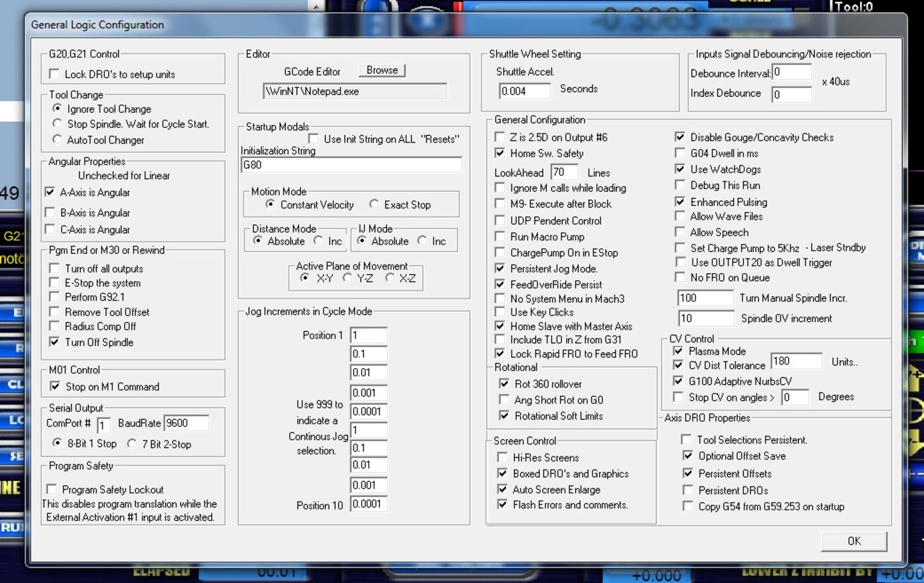
Task: Click the Initialization String field
Action: [x=351, y=165]
